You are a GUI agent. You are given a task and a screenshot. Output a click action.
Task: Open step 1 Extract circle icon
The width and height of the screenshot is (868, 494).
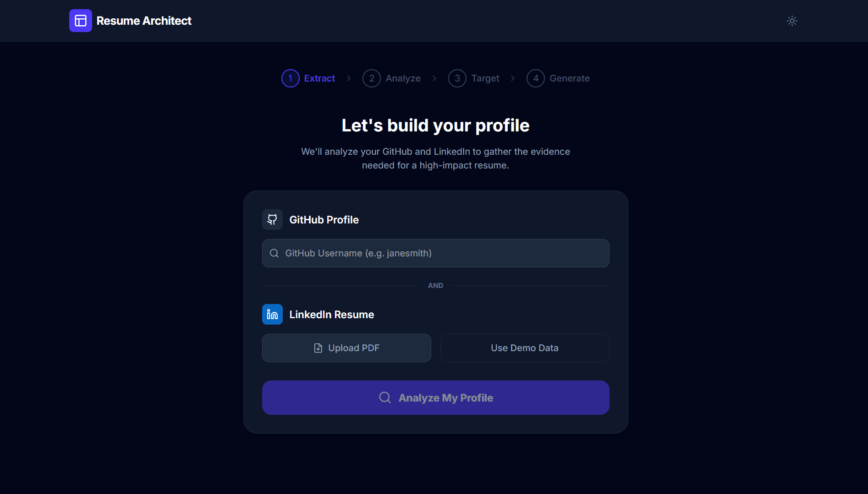pos(290,78)
